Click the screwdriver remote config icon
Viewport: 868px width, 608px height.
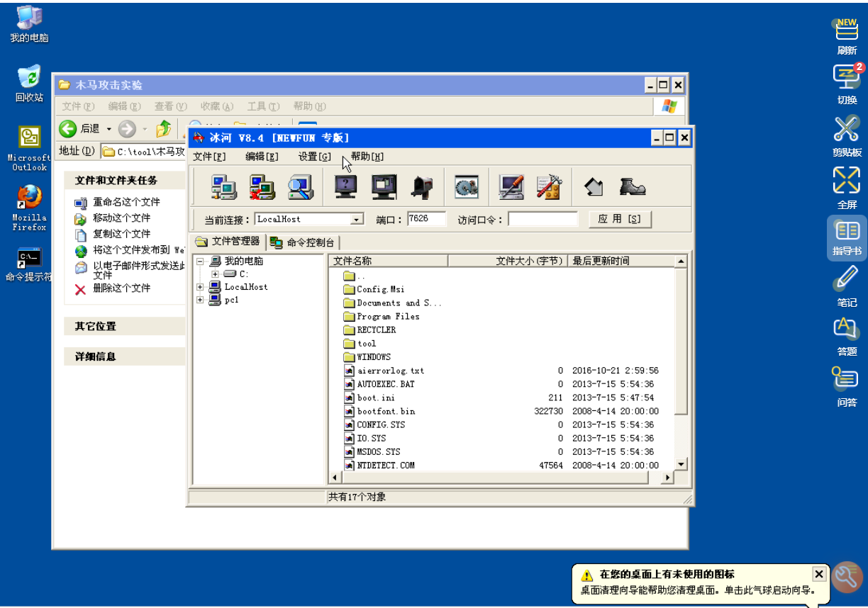(x=511, y=187)
